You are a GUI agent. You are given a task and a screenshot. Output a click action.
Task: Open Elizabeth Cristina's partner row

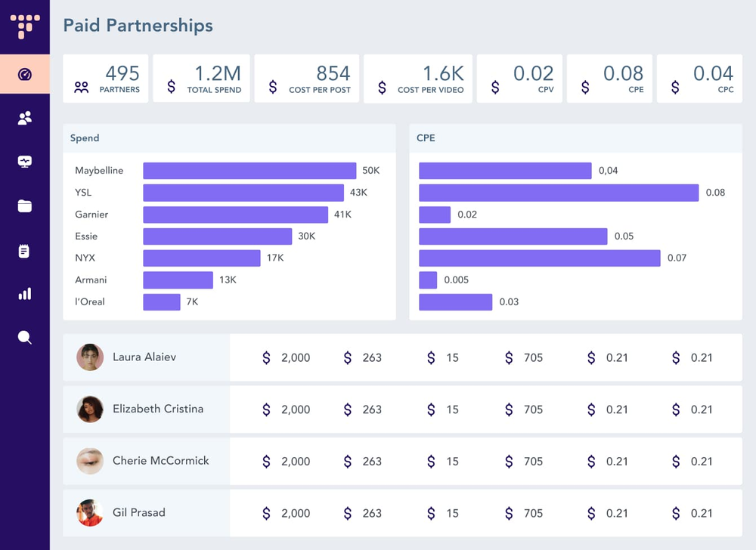point(403,409)
